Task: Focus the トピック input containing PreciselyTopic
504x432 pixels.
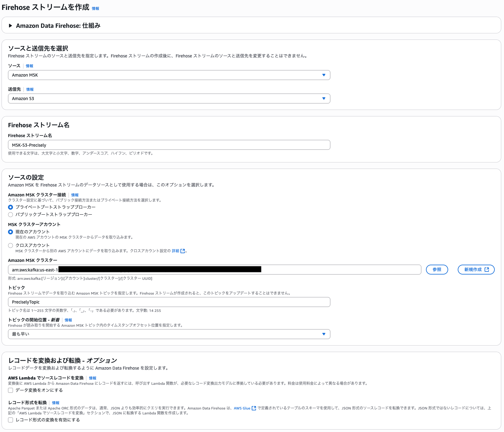Action: click(169, 302)
